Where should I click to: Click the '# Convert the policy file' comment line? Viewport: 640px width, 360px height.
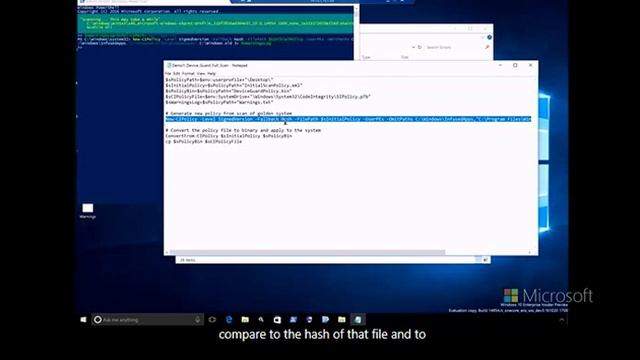[x=243, y=130]
